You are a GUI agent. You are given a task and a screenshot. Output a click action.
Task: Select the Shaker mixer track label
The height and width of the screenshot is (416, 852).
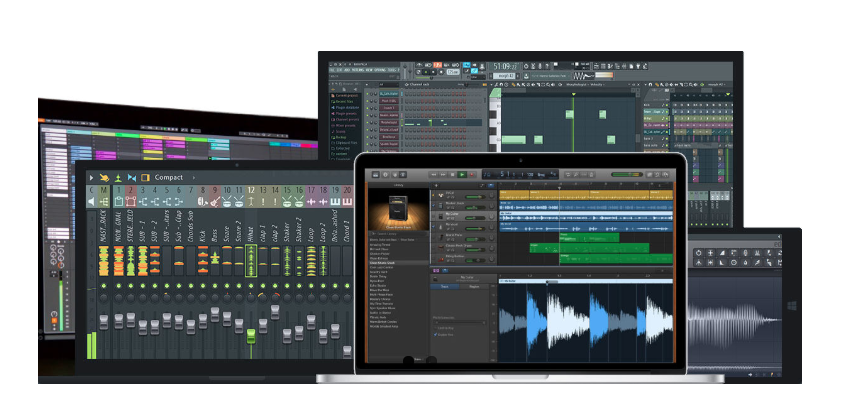286,230
